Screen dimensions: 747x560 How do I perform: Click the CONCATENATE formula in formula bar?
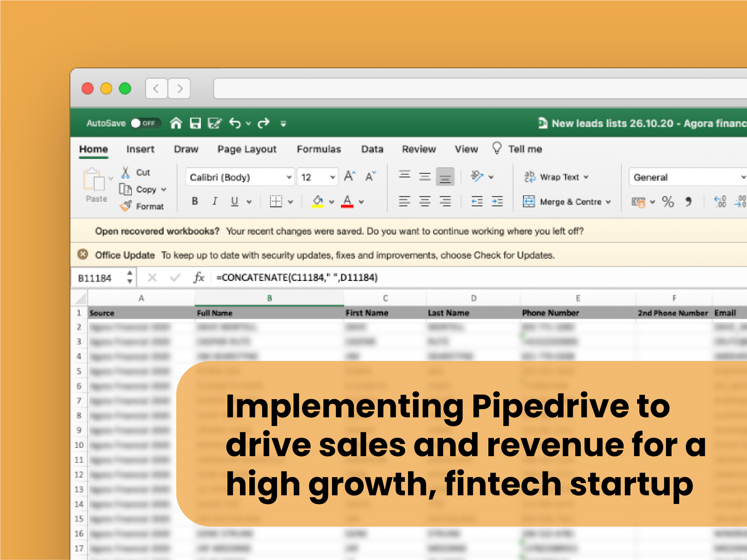297,277
